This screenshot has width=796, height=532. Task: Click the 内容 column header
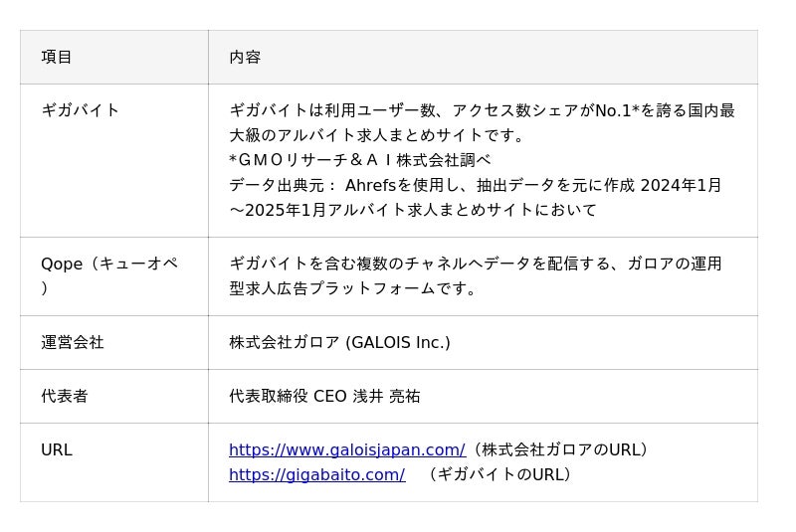click(x=245, y=57)
